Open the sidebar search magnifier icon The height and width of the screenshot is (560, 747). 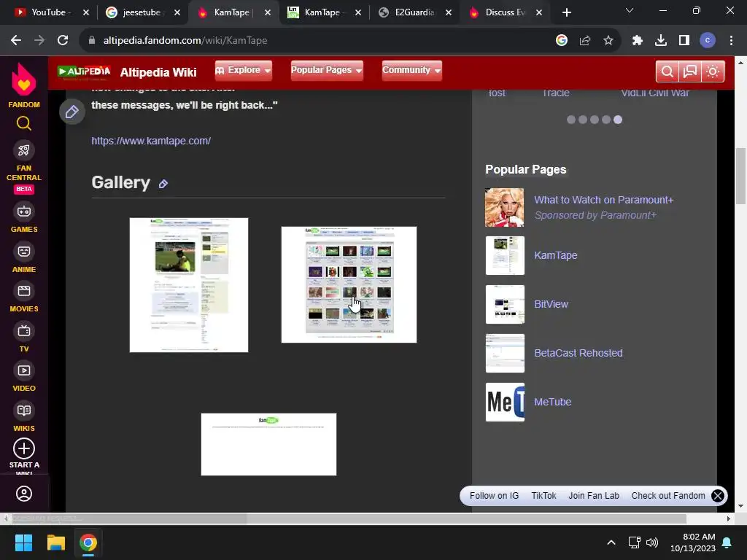24,123
